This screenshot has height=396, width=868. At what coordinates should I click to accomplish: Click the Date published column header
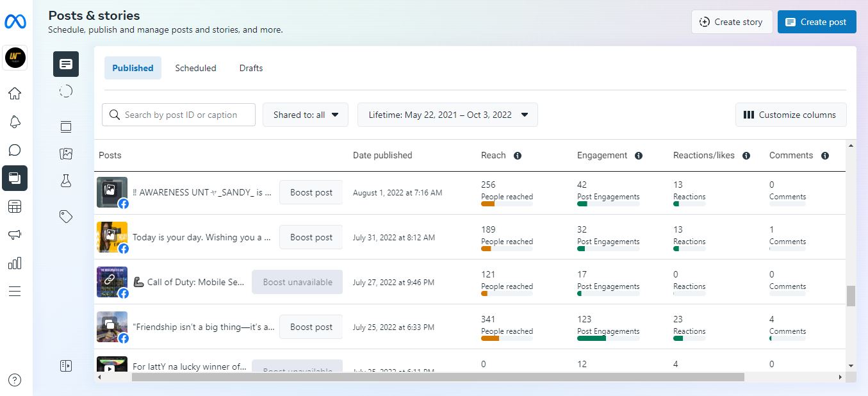coord(382,155)
